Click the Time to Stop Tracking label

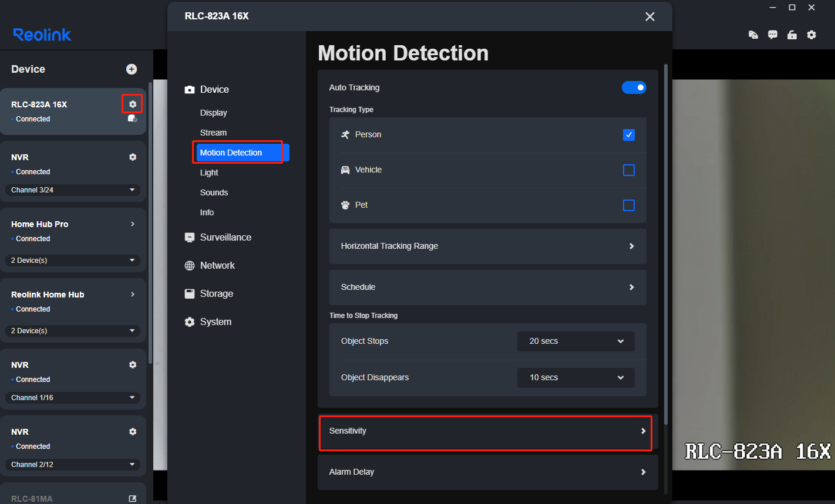coord(363,316)
